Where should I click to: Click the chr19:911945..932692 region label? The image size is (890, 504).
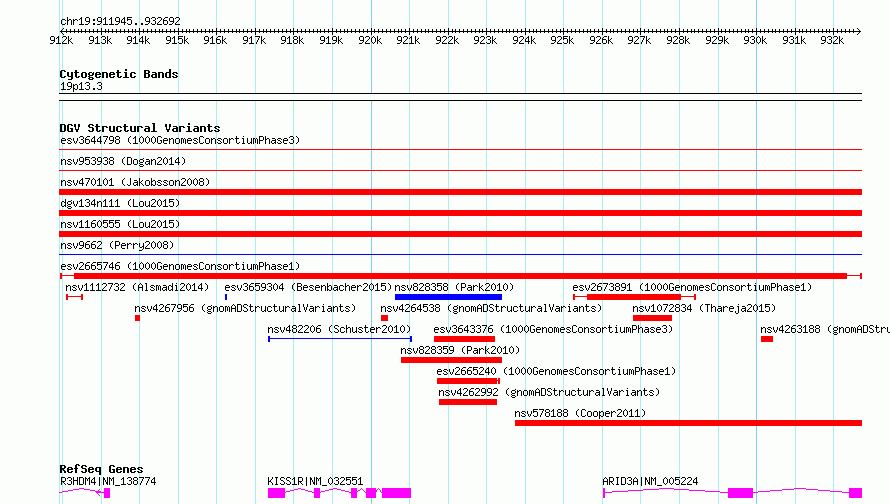120,21
